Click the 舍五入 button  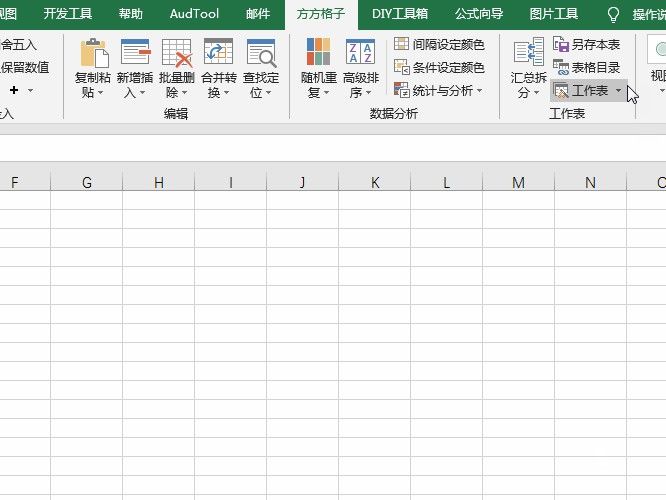click(x=19, y=44)
